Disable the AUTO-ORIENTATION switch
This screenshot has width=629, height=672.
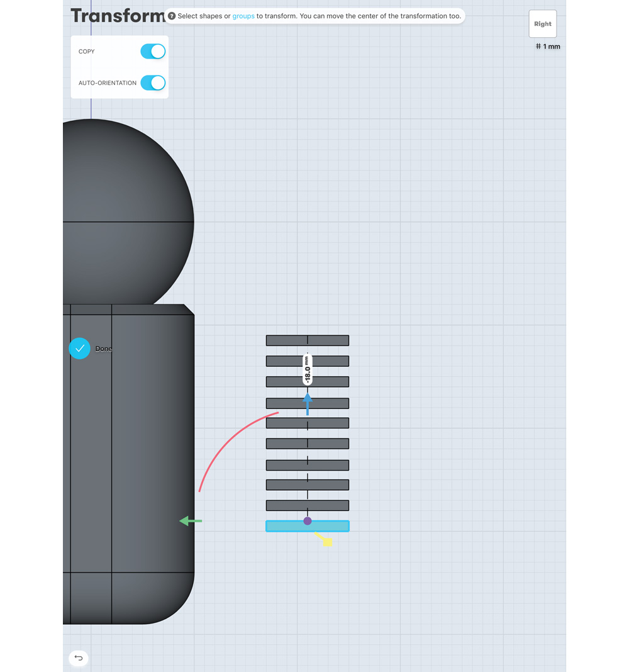[153, 82]
